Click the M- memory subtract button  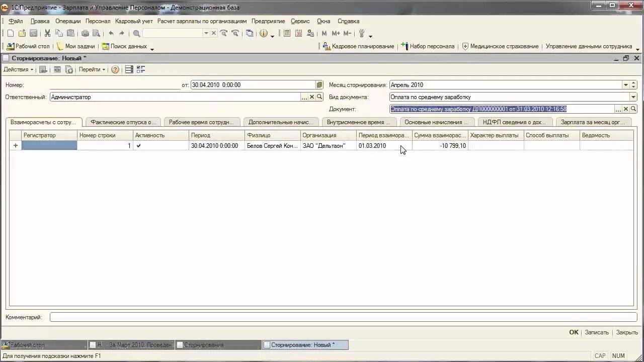(347, 33)
